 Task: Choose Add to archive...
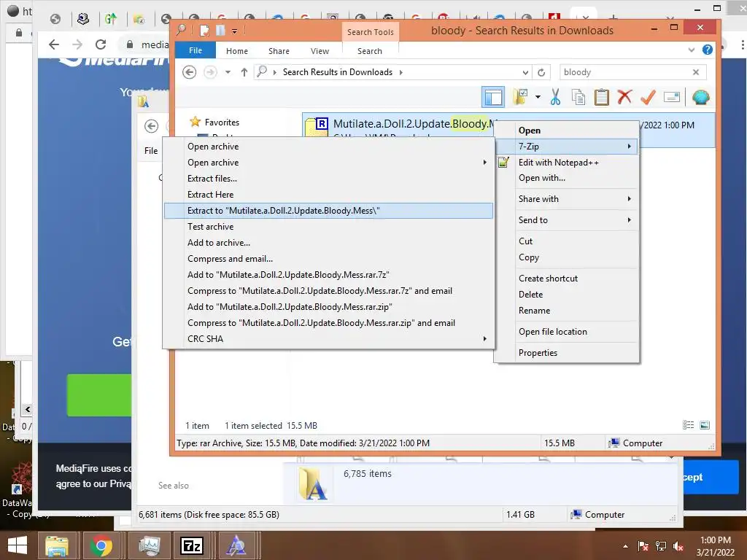[328, 243]
